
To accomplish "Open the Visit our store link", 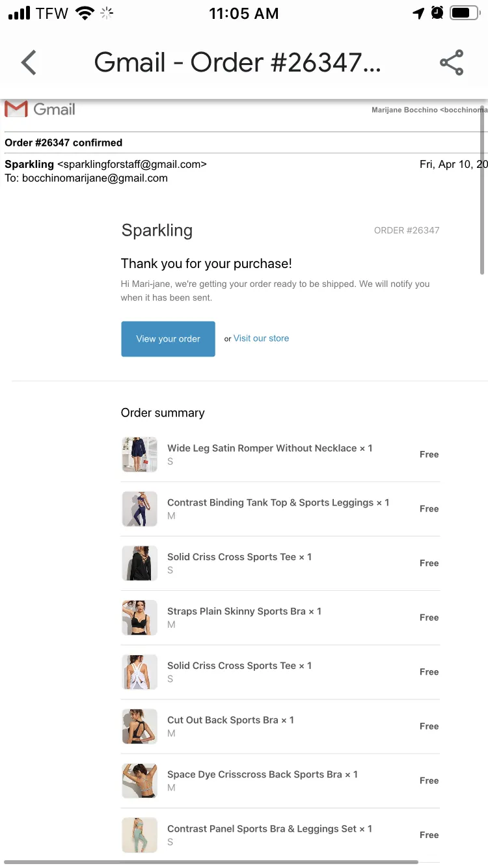I will (x=261, y=338).
